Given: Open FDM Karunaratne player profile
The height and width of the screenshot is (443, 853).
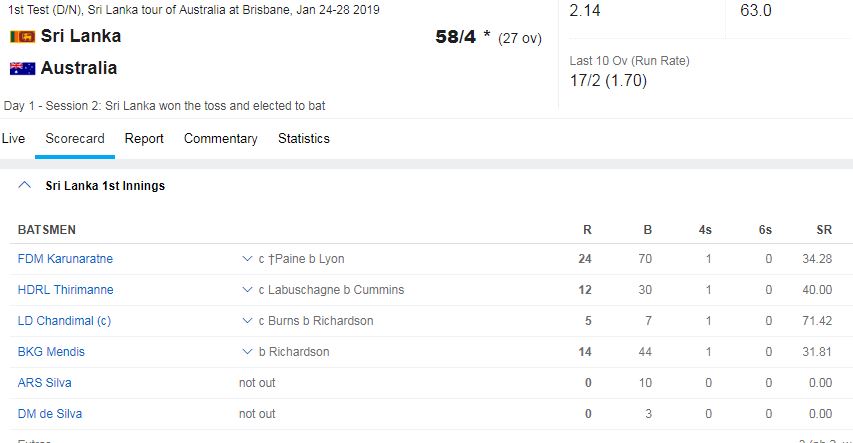Looking at the screenshot, I should pos(65,259).
